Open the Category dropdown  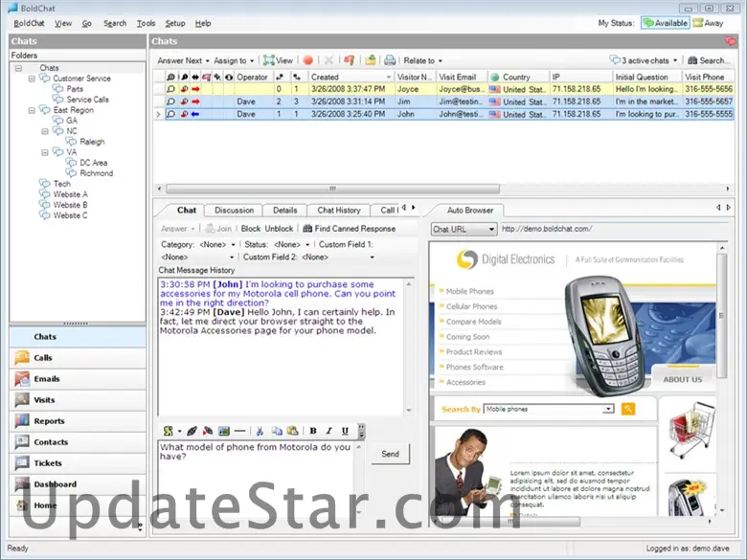tap(218, 244)
